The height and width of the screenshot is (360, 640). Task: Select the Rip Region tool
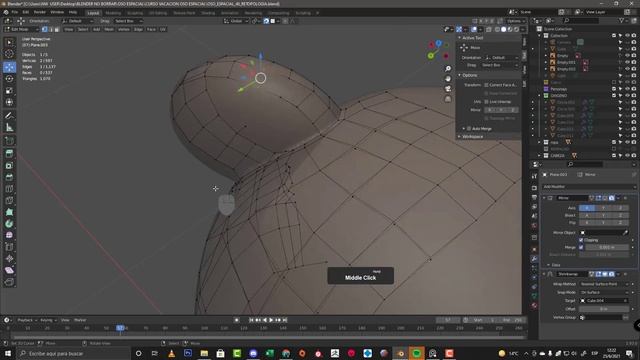[x=9, y=282]
